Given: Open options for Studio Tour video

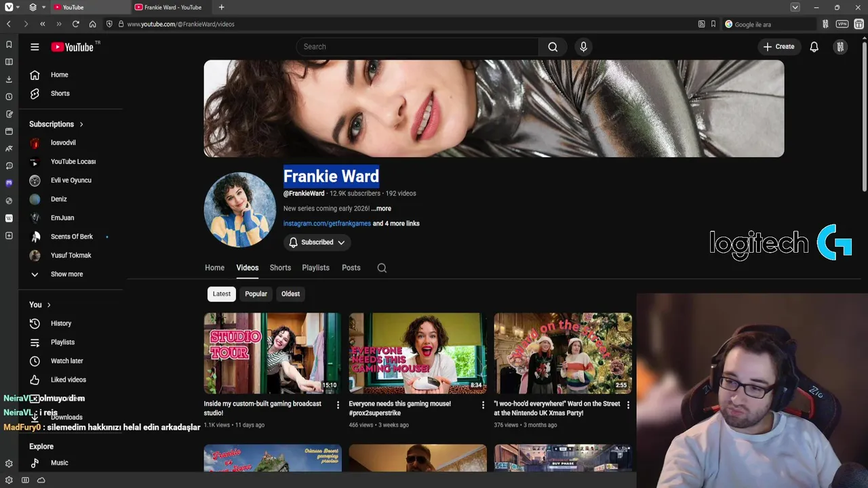Looking at the screenshot, I should click(x=338, y=405).
